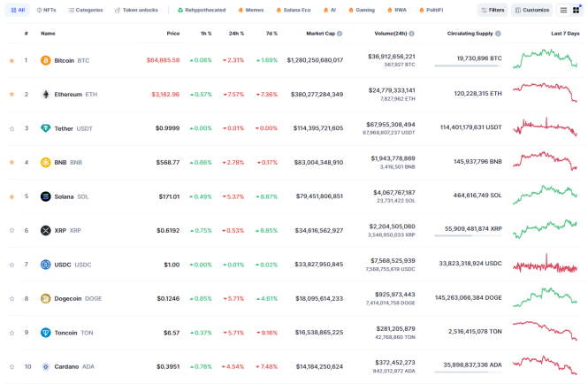This screenshot has height=384, width=588.
Task: Sort table by 1h % column
Action: click(206, 34)
